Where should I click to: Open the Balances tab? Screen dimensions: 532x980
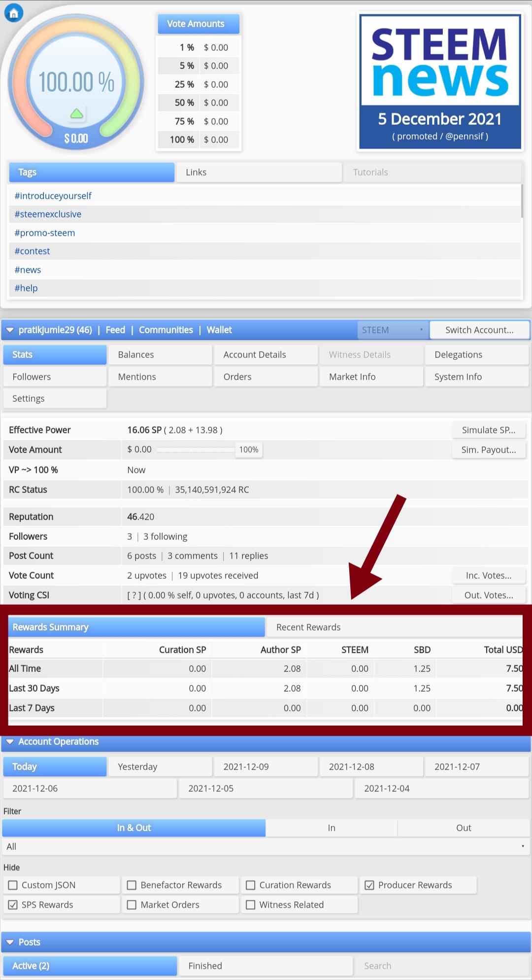(160, 355)
